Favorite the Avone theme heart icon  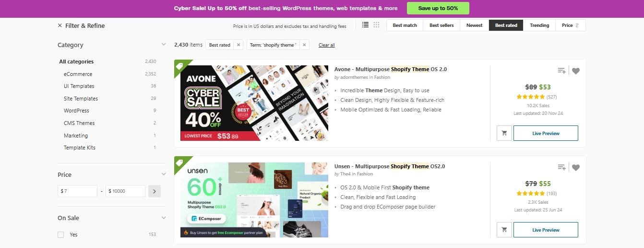pyautogui.click(x=576, y=71)
